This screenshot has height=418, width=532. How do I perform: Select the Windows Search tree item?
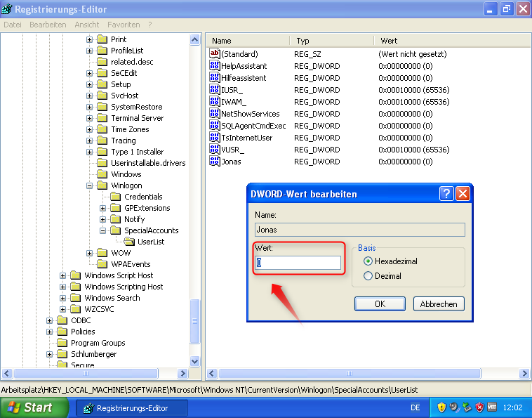click(x=112, y=298)
